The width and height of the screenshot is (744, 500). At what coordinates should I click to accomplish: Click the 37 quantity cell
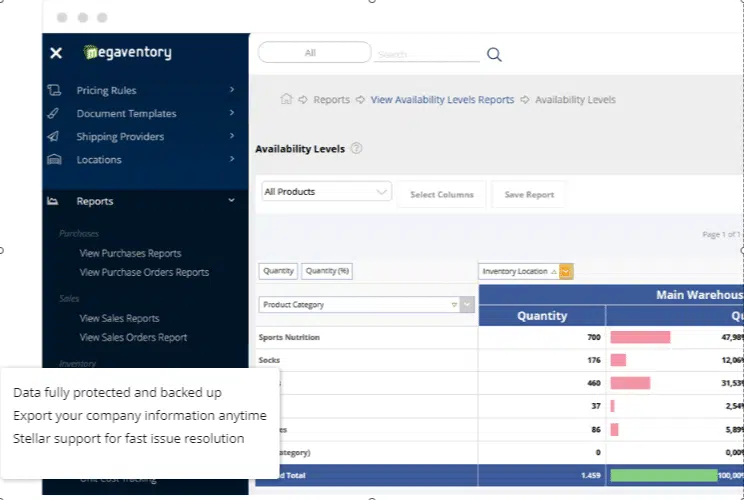point(596,406)
